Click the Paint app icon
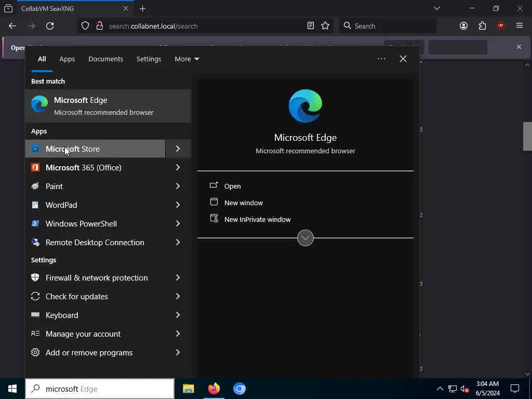The width and height of the screenshot is (532, 399). (x=35, y=186)
